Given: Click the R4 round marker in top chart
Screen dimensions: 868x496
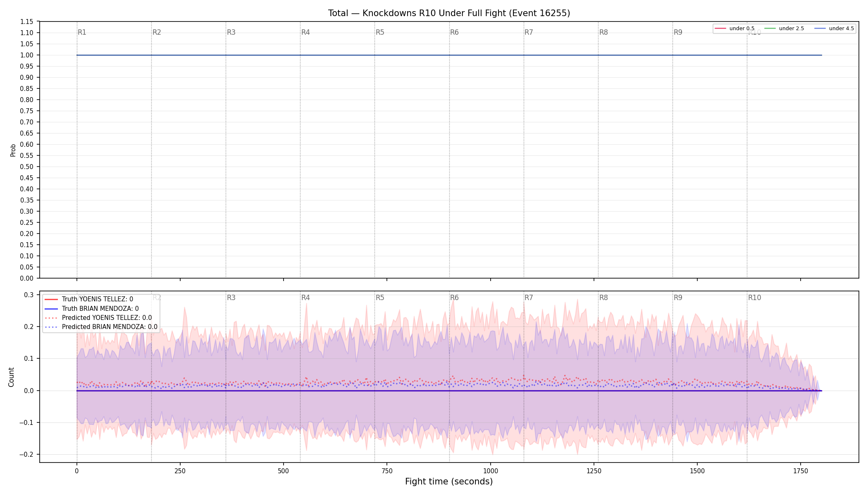Looking at the screenshot, I should (x=305, y=32).
